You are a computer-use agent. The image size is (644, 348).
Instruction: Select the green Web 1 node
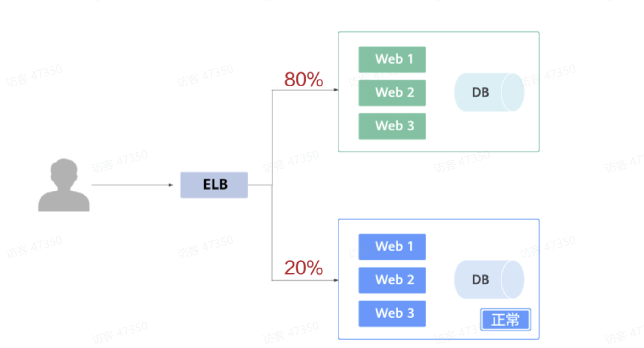[x=392, y=59]
